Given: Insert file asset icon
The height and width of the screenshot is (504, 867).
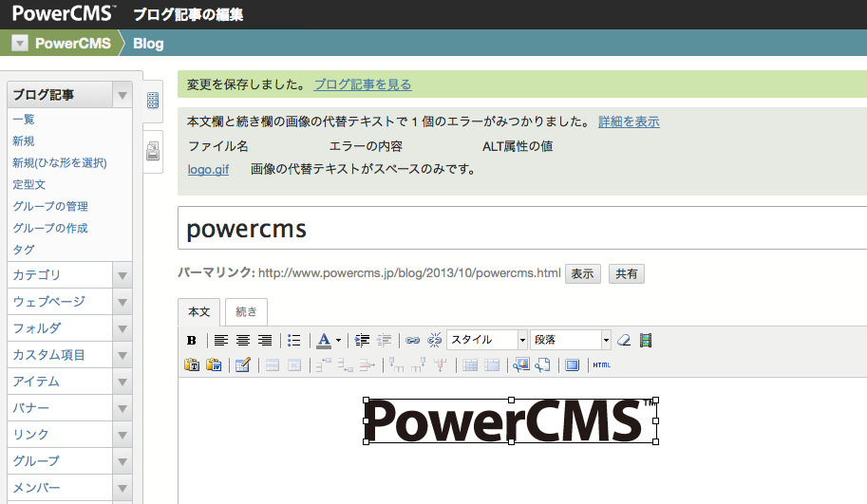Looking at the screenshot, I should pos(542,364).
